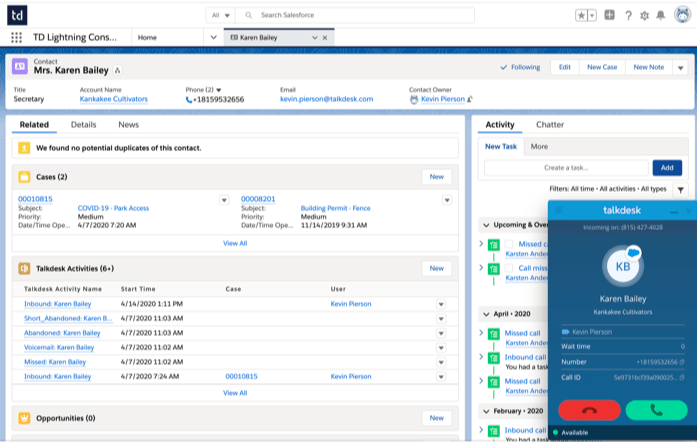Click the Talkdesk Activities section icon
This screenshot has height=442, width=697.
24,269
